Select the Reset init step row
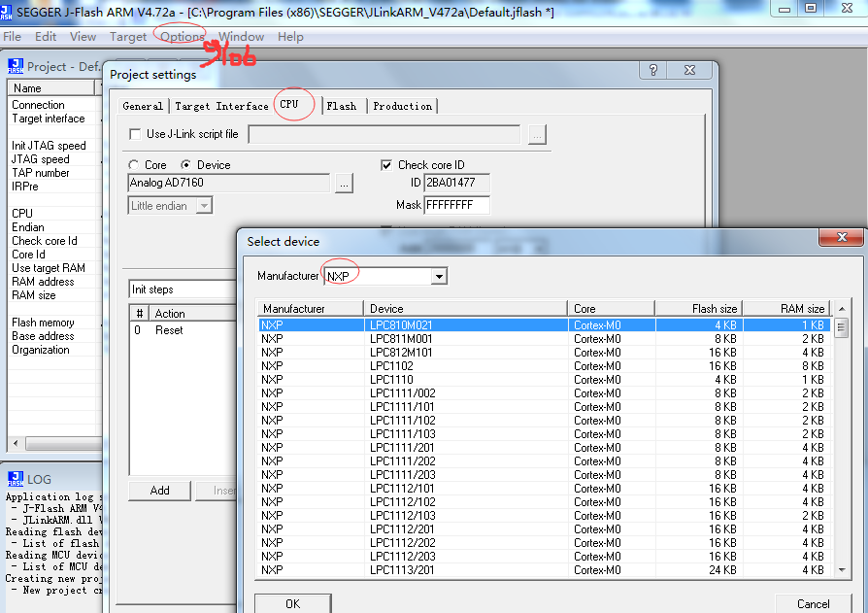The height and width of the screenshot is (613, 868). [x=184, y=330]
